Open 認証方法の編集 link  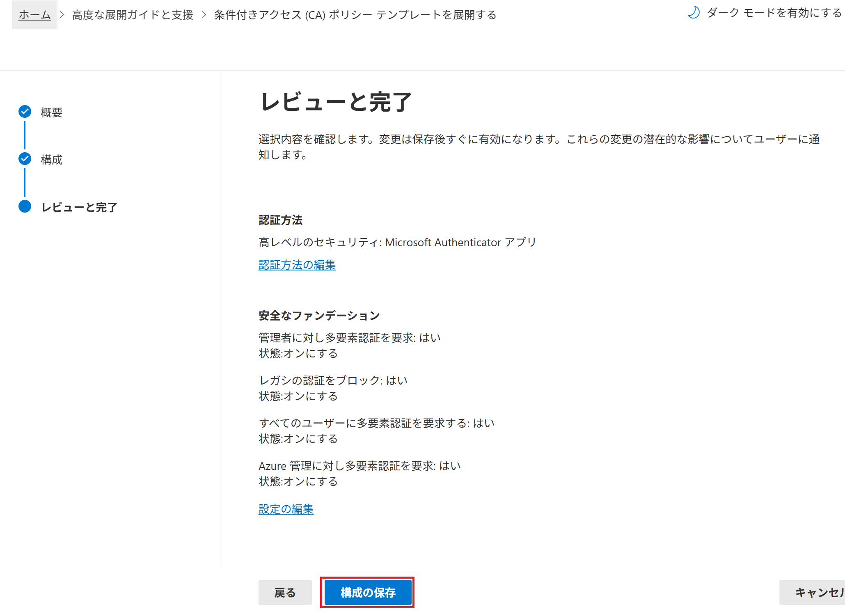297,265
